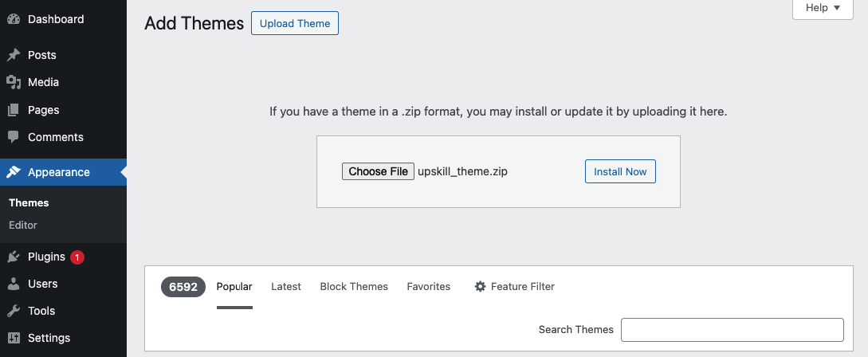The image size is (868, 357).
Task: Click the Feature Filter gear icon
Action: (x=480, y=287)
